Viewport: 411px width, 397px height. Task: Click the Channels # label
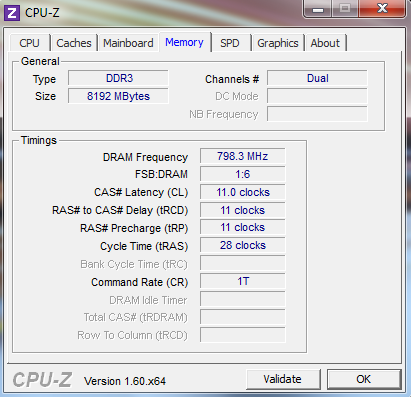pos(232,79)
